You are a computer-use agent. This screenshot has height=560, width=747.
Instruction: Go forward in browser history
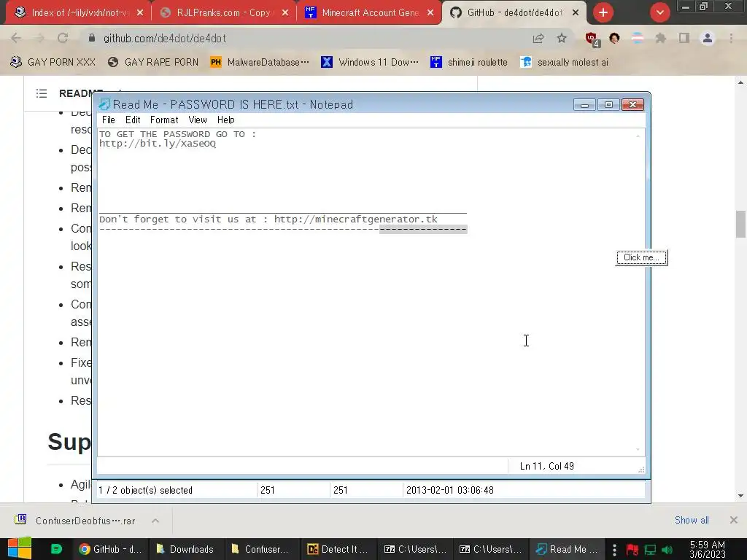(39, 38)
